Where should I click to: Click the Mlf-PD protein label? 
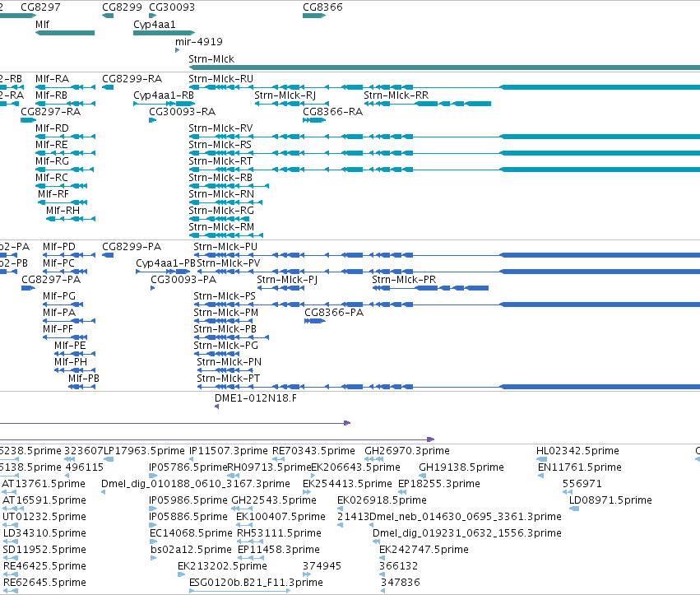point(59,247)
